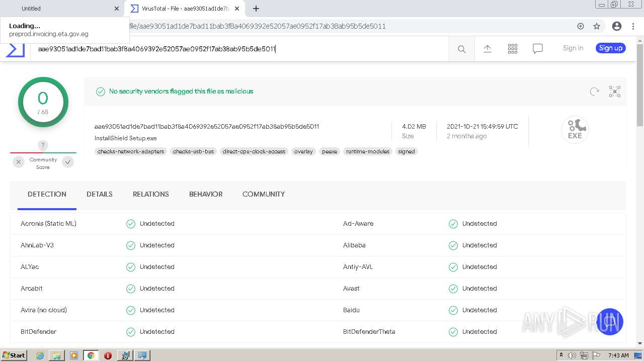Select the Baidu vendor name

(351, 310)
